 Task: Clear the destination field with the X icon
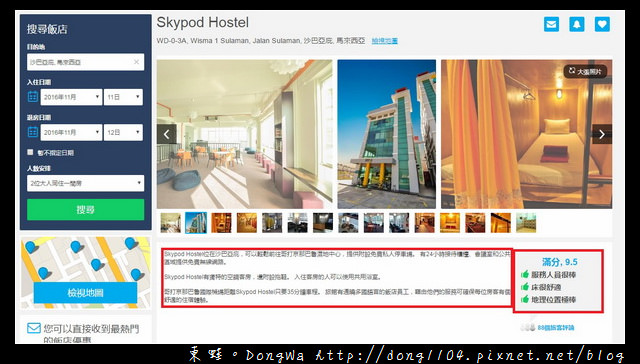pos(136,62)
